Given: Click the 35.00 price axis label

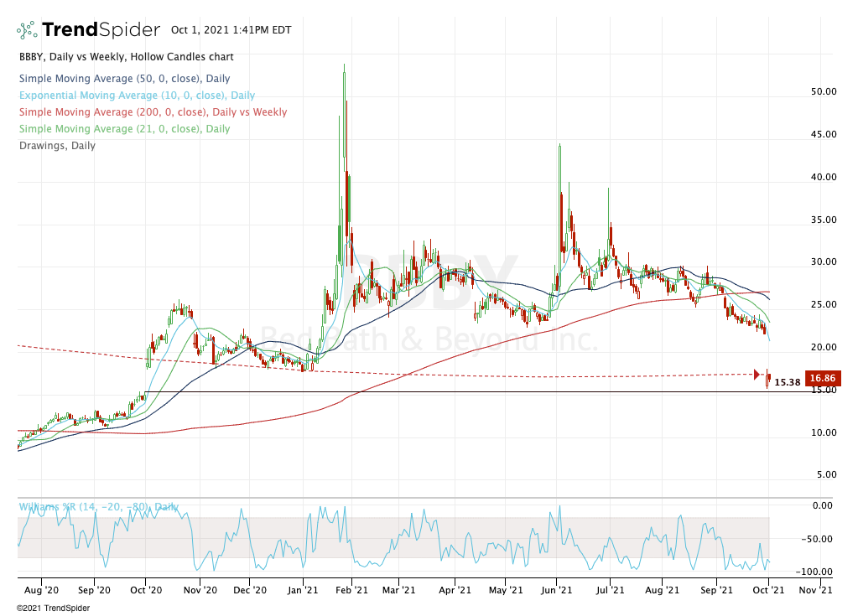Looking at the screenshot, I should (824, 220).
